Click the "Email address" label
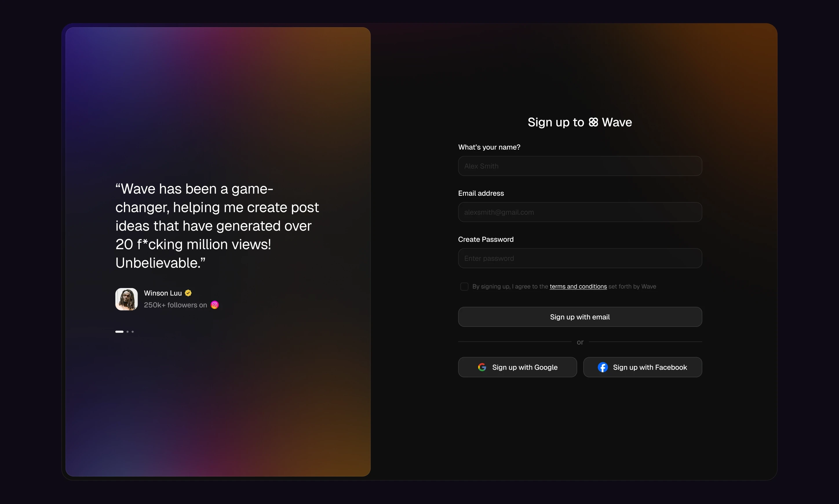This screenshot has width=839, height=504. pyautogui.click(x=481, y=193)
